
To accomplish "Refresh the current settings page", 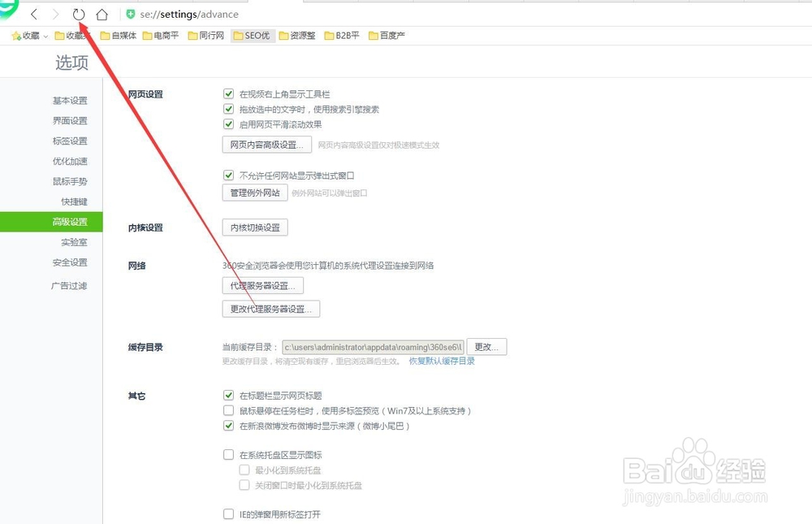I will coord(78,14).
